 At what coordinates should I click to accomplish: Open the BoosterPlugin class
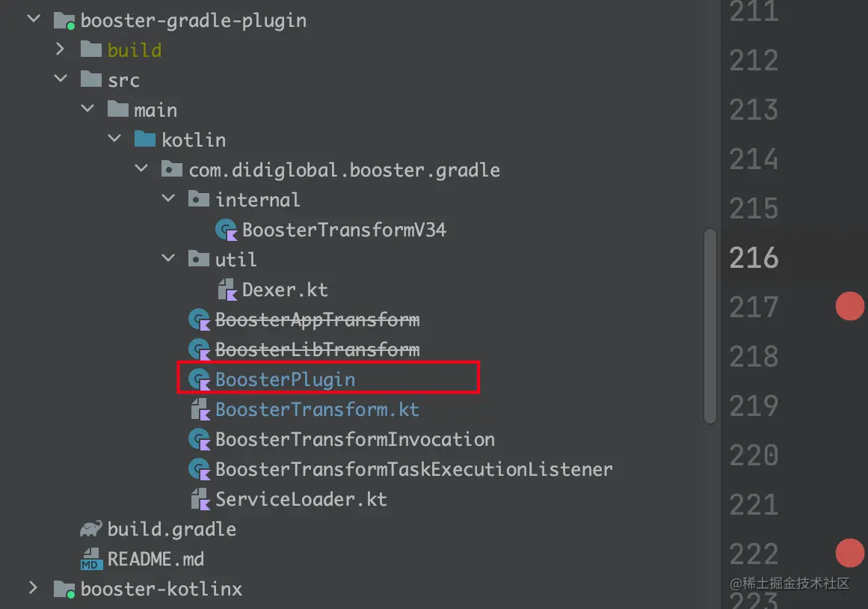285,379
